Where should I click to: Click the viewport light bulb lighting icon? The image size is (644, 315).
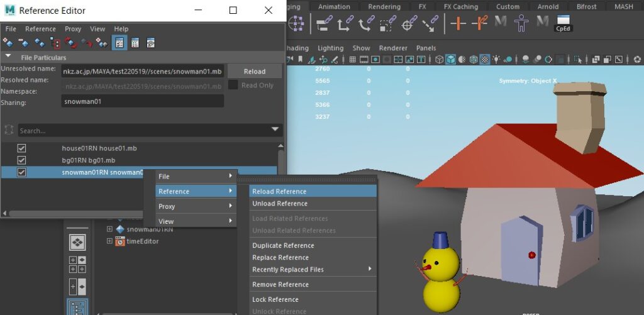click(x=497, y=60)
